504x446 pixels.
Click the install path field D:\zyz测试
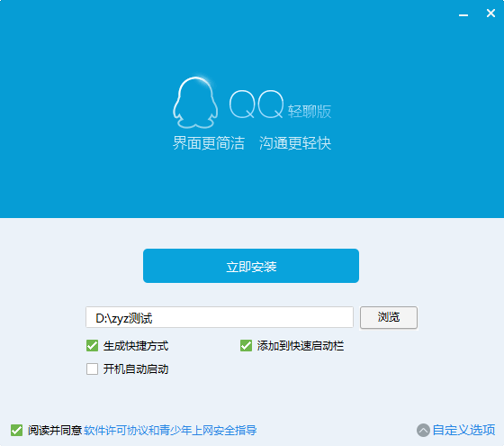tap(220, 317)
